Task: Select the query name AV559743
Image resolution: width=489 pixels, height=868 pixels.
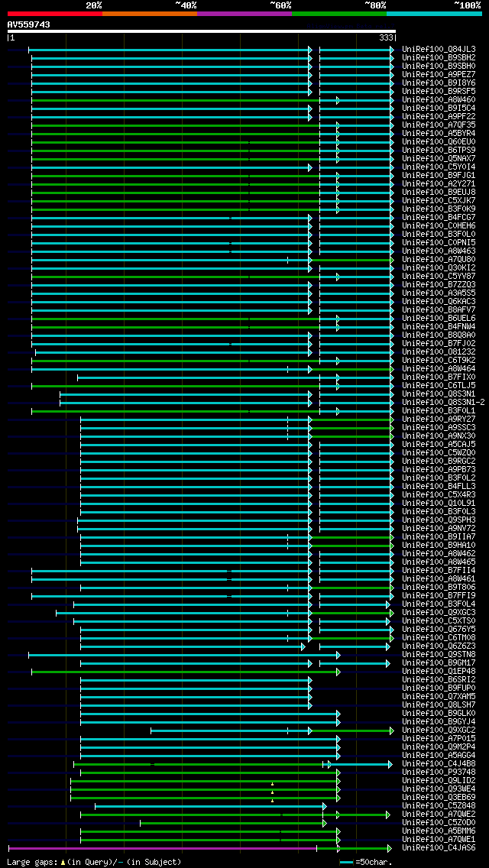Action: (29, 24)
